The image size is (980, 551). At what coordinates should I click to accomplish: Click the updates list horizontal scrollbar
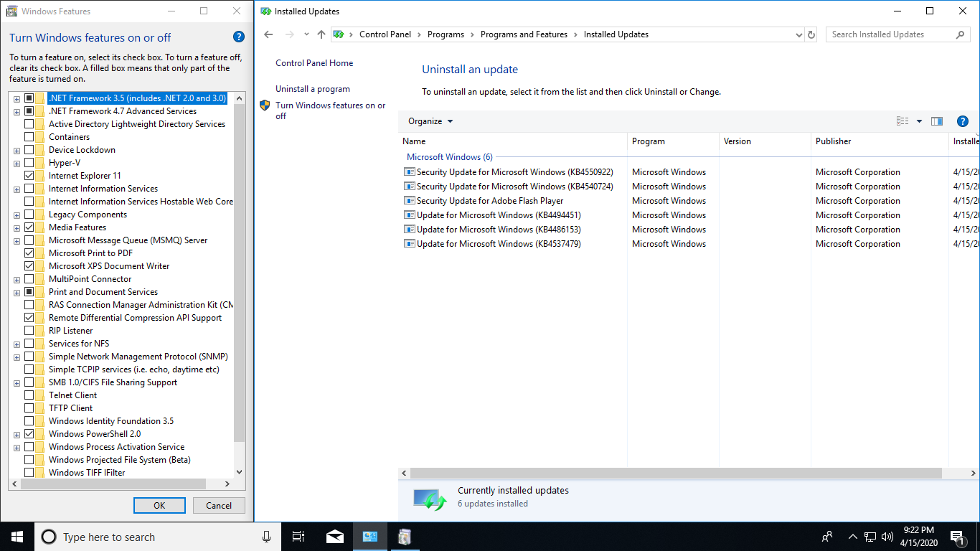tap(676, 474)
